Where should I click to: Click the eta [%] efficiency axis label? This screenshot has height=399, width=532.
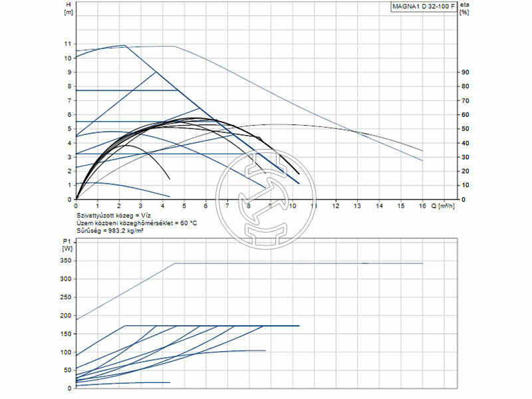465,9
